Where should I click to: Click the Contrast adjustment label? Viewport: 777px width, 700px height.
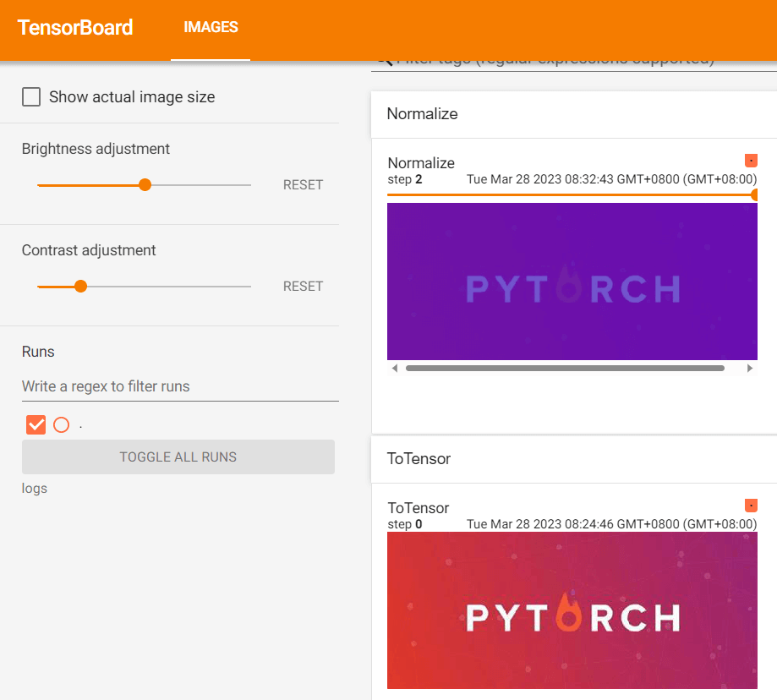[x=89, y=251]
